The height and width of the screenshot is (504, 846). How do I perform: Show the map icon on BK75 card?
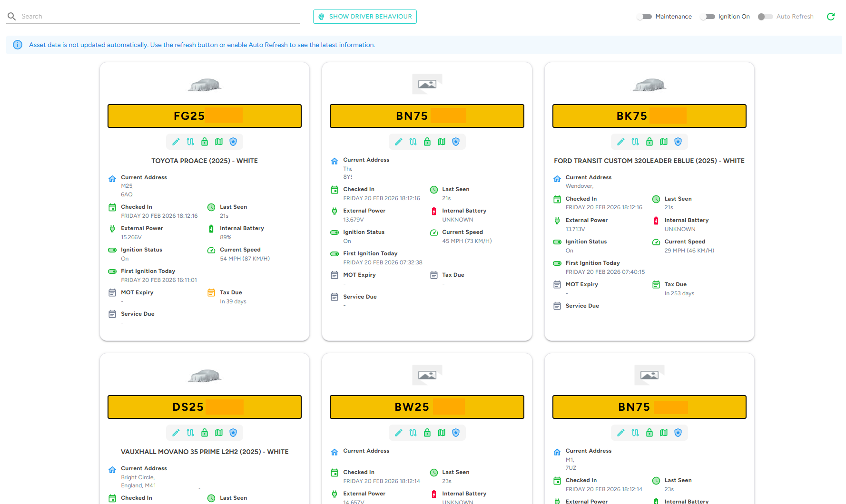(664, 142)
